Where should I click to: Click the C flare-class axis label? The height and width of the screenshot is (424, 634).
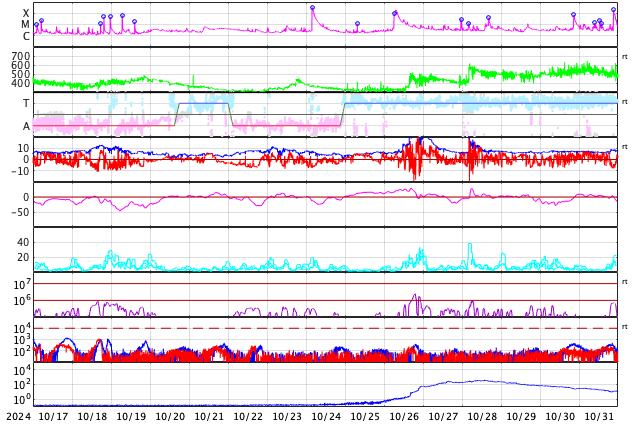(26, 36)
